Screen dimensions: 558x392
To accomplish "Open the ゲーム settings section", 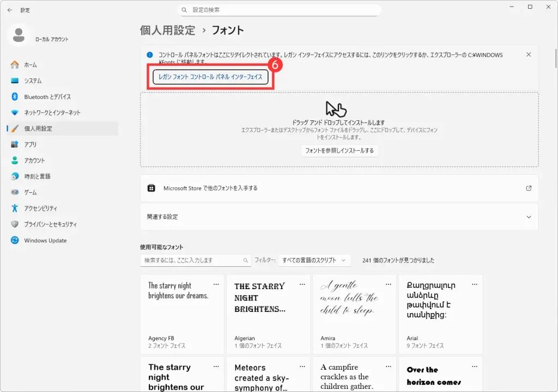I will (x=31, y=191).
